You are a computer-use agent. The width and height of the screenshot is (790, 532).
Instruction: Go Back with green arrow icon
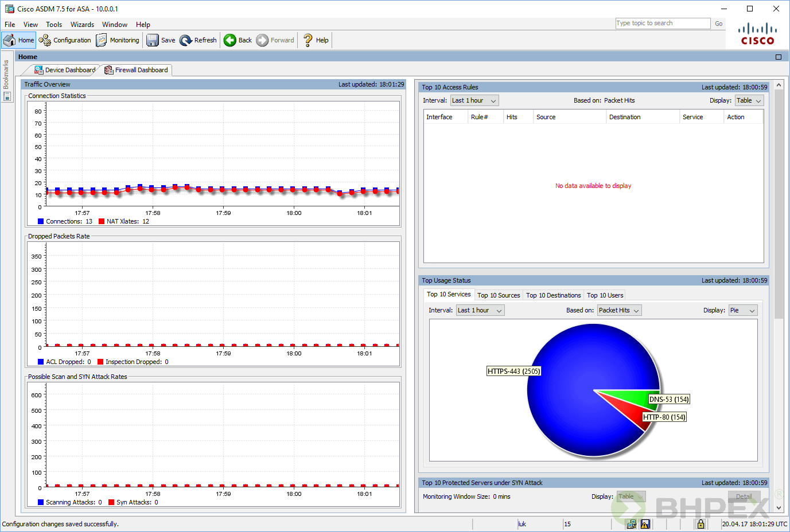[x=230, y=40]
